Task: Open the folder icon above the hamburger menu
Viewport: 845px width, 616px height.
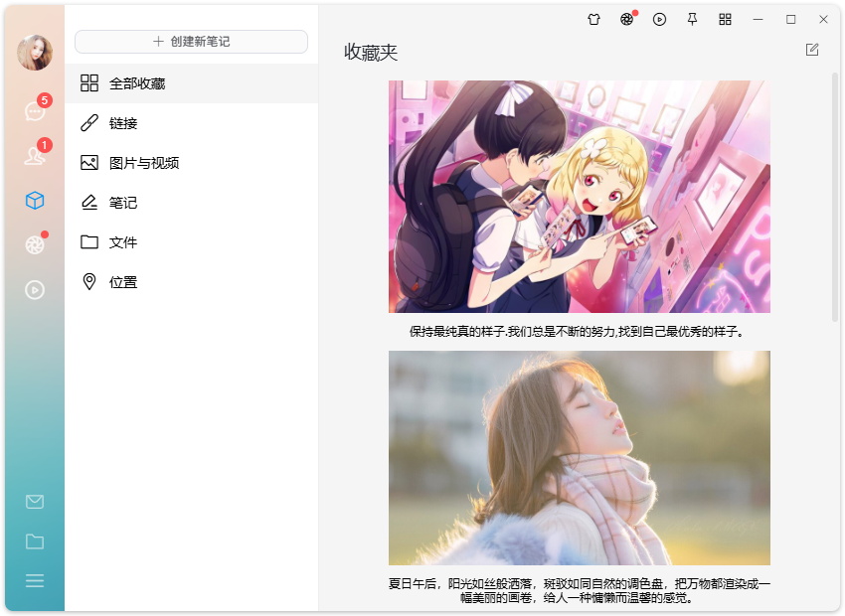Action: (34, 541)
